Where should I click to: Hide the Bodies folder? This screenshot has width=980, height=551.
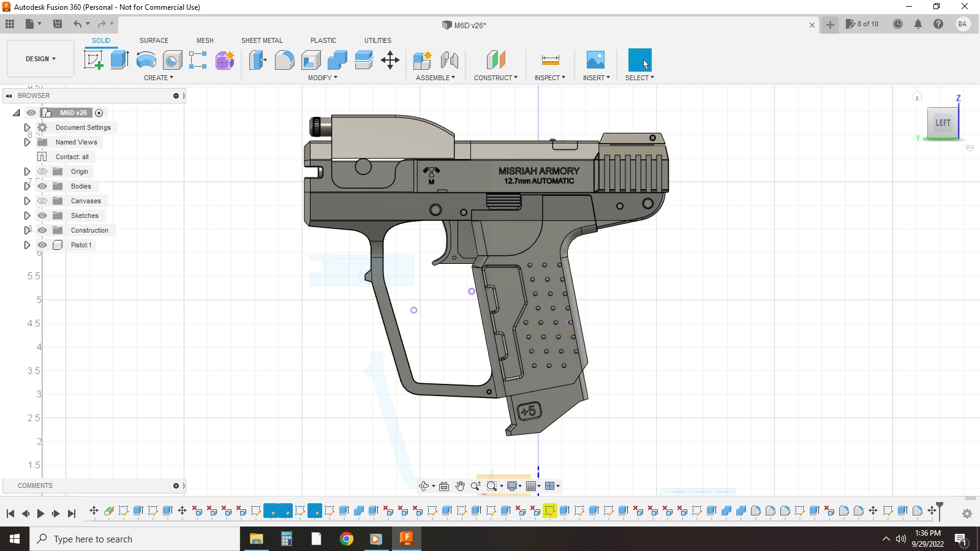click(x=42, y=186)
